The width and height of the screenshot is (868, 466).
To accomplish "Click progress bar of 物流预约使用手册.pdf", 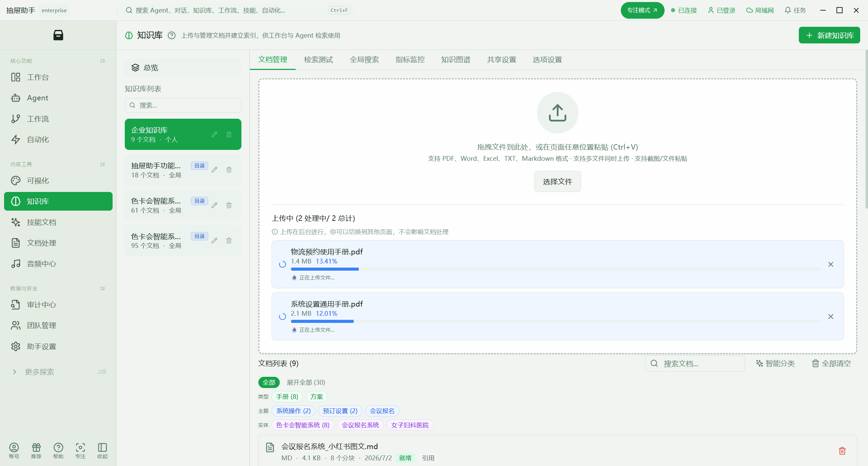I will [555, 269].
